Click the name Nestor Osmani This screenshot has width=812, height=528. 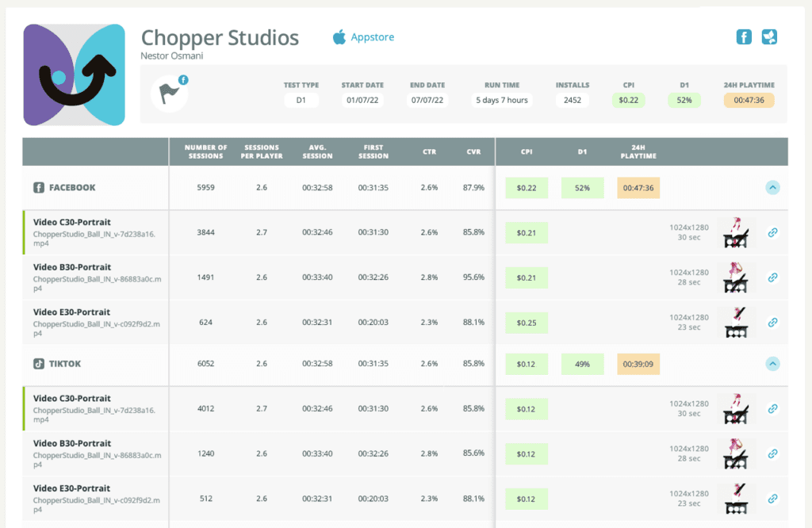click(x=172, y=56)
